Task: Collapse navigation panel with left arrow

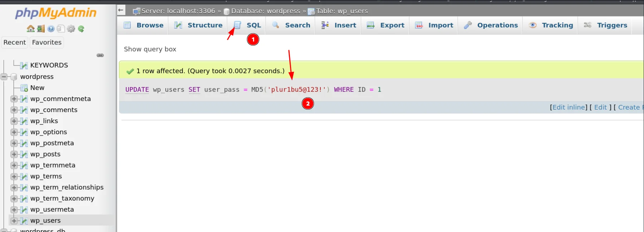Action: pyautogui.click(x=121, y=10)
